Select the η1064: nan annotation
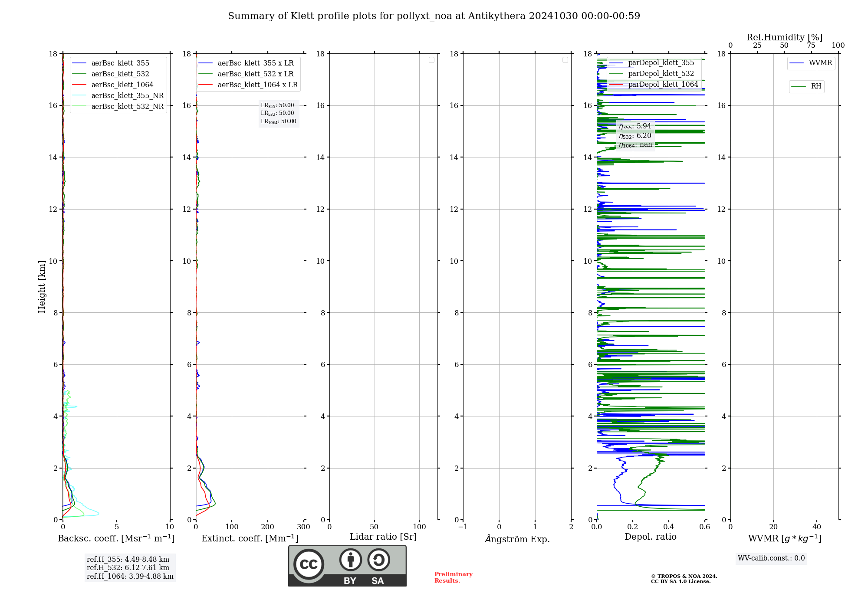The width and height of the screenshot is (868, 590). [x=635, y=144]
